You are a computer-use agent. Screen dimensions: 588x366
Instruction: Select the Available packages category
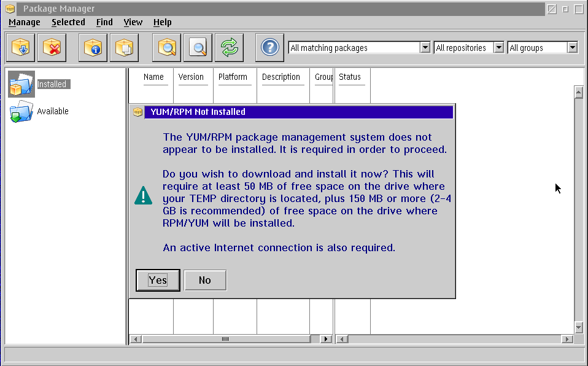pos(53,111)
